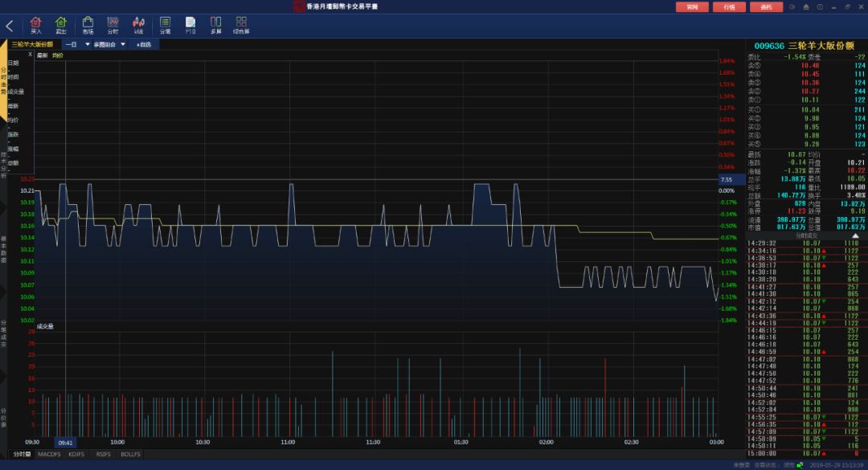This screenshot has width=868, height=470.
Task: Click the 10.21 price axis label
Action: coord(27,190)
